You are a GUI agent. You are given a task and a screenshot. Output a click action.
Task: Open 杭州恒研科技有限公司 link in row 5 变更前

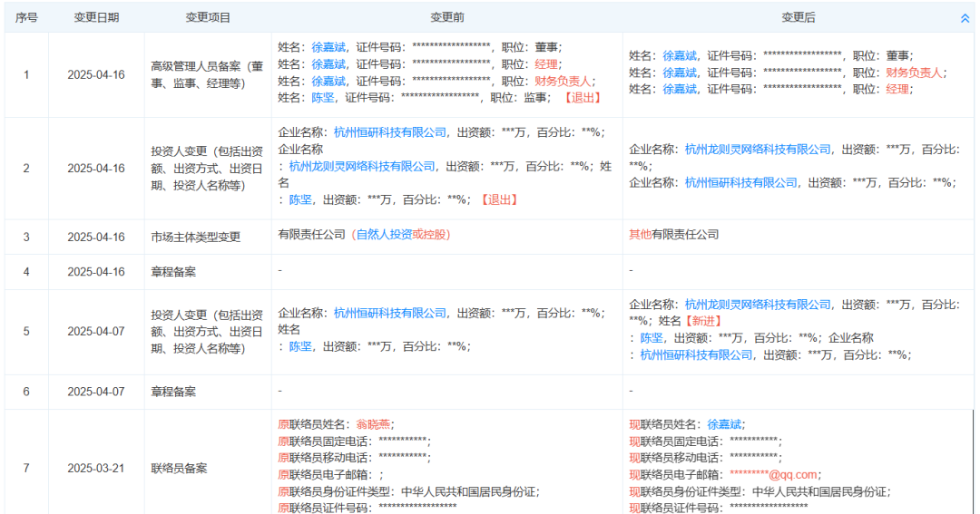tap(390, 313)
